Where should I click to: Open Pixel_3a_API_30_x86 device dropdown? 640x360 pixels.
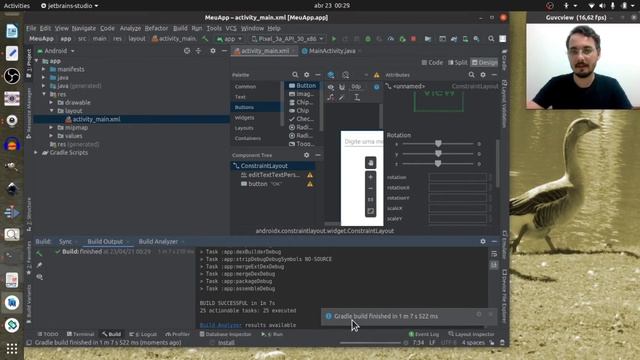coord(287,39)
